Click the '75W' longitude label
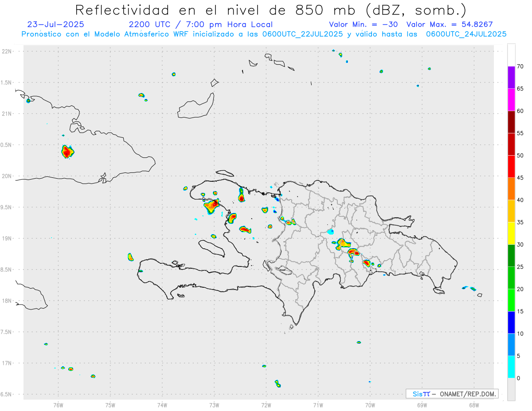 tap(110, 404)
